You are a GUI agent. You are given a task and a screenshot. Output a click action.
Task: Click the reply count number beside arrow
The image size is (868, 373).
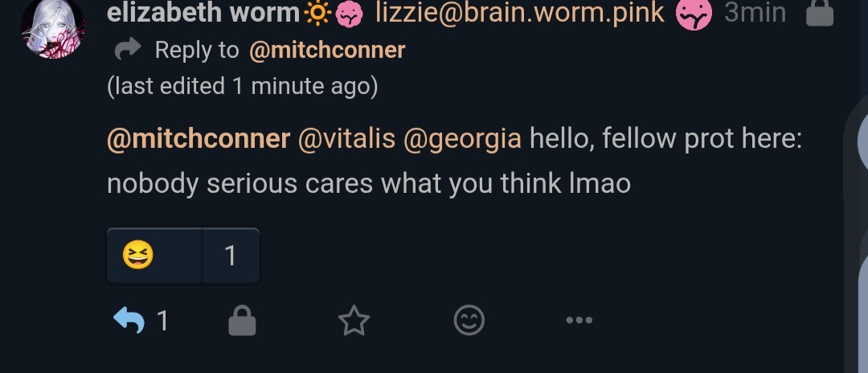click(162, 321)
